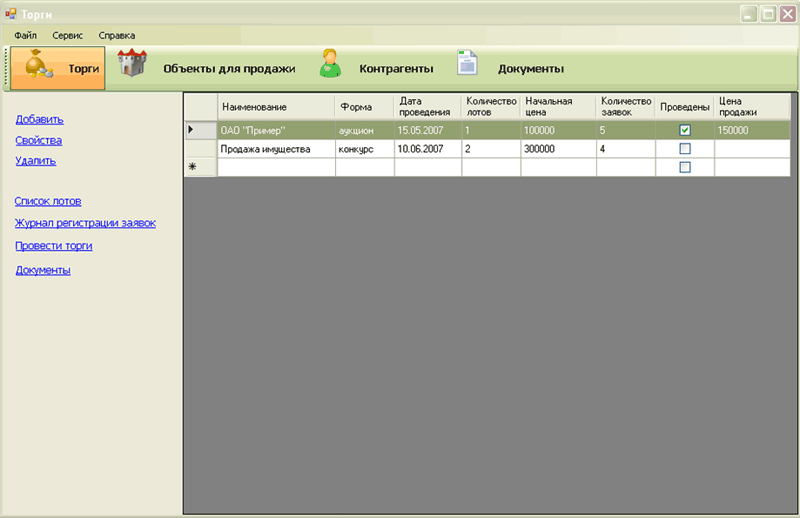Image resolution: width=800 pixels, height=518 pixels.
Task: Sort by Цена продажи column header
Action: (x=752, y=107)
